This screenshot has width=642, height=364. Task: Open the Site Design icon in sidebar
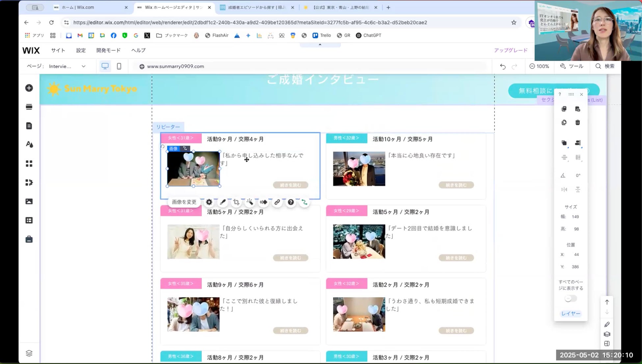[29, 144]
